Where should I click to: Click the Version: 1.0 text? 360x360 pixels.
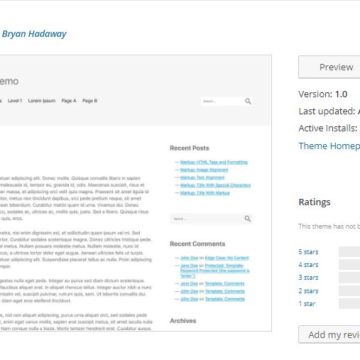click(323, 94)
